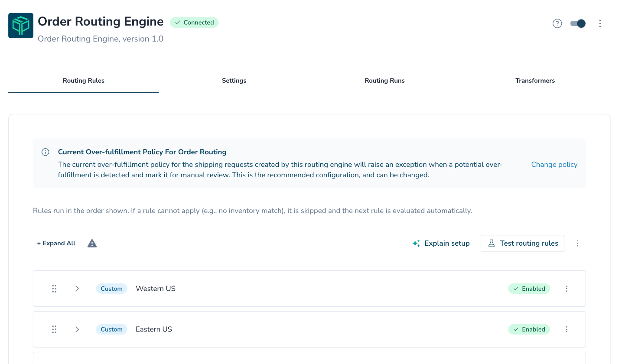Expand the Eastern US rule
622x364 pixels.
pyautogui.click(x=77, y=329)
